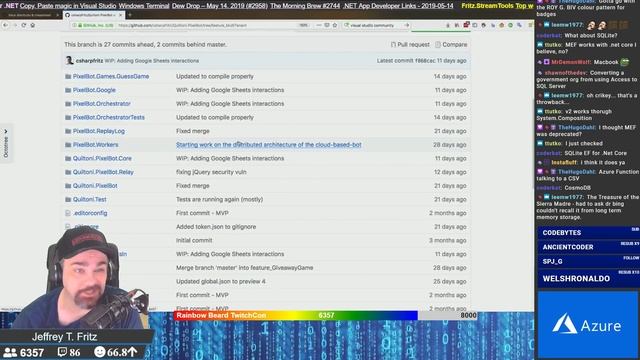Click the CODEBYTES subscriber name

(562, 233)
